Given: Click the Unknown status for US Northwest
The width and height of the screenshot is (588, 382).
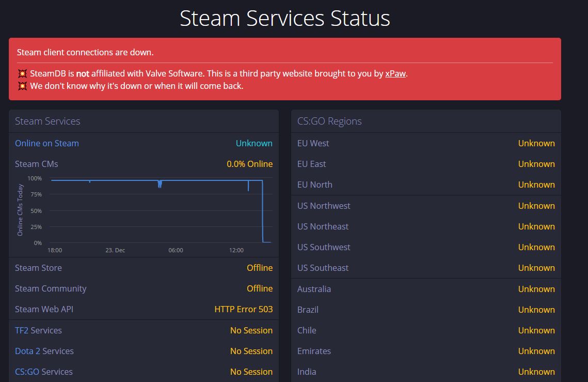Looking at the screenshot, I should [536, 206].
